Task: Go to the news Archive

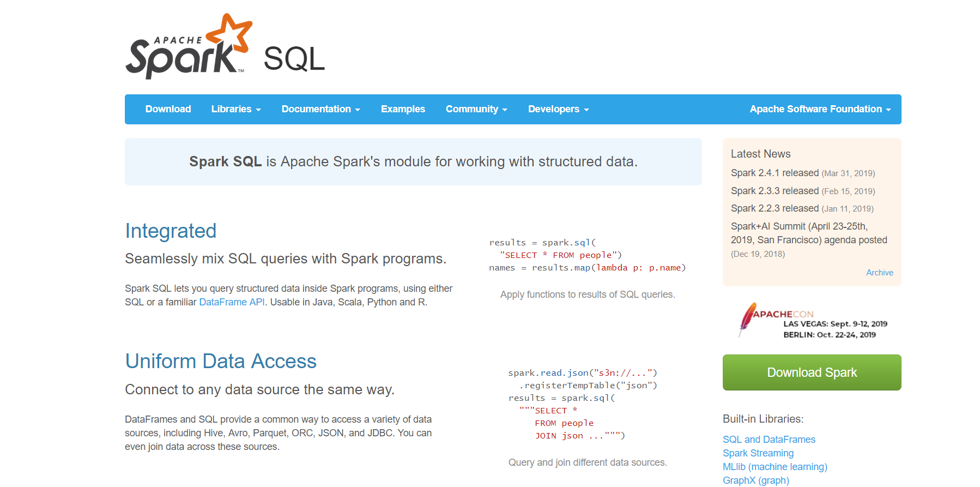Action: [x=880, y=273]
